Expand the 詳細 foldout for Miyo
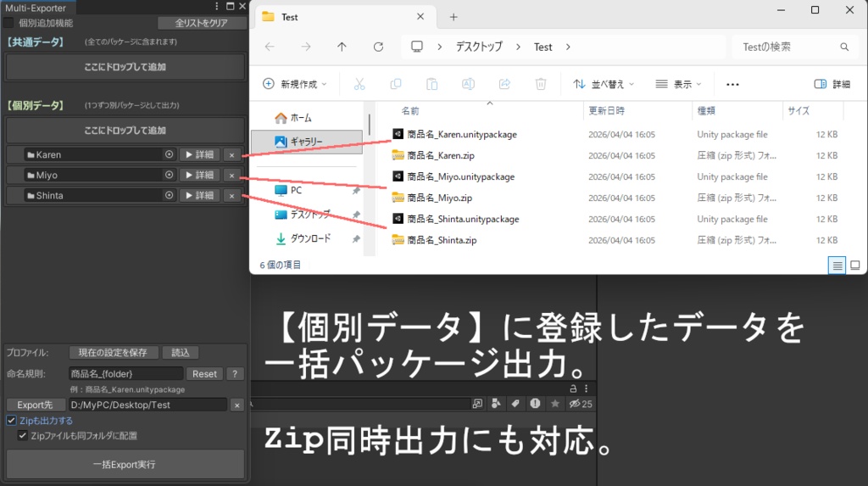The width and height of the screenshot is (868, 486). pos(199,175)
